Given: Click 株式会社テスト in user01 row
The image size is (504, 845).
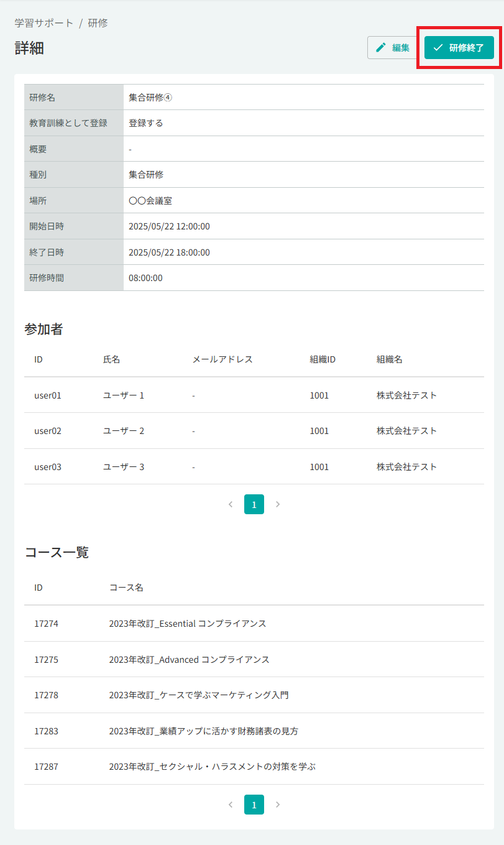Looking at the screenshot, I should coord(406,395).
